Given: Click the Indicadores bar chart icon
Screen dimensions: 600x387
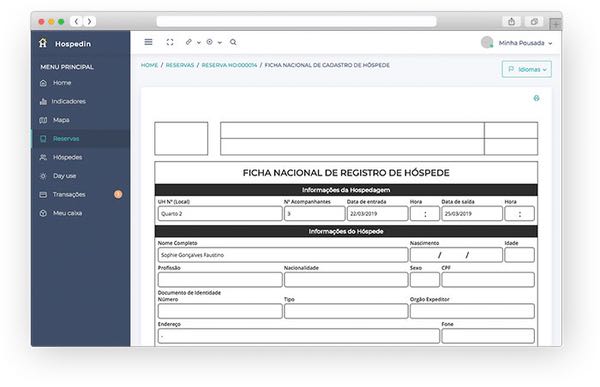Looking at the screenshot, I should pyautogui.click(x=43, y=101).
